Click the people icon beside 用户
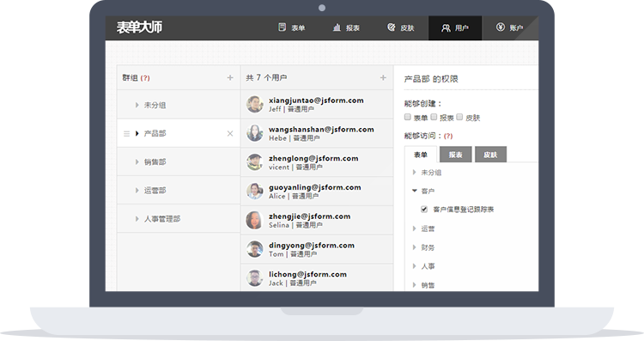Screen dimensions: 644x341 point(446,28)
